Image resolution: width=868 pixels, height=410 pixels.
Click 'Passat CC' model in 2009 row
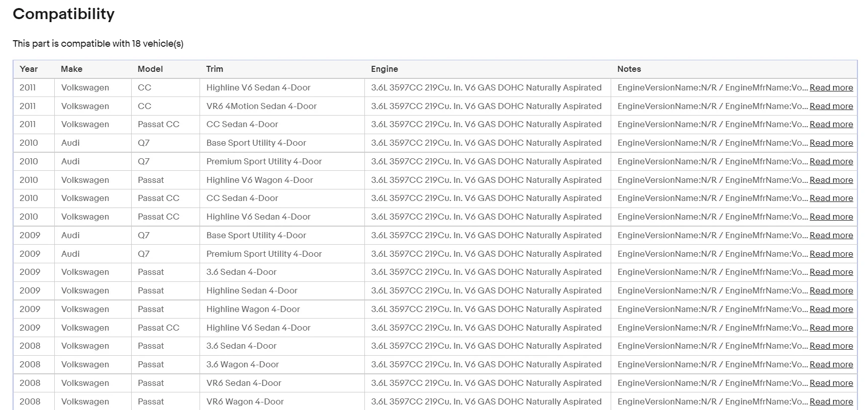[158, 328]
